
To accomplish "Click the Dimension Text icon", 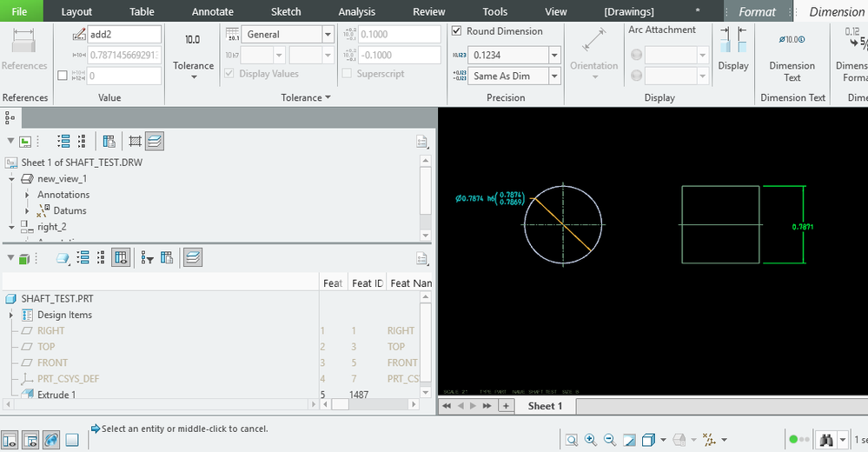I will 792,40.
